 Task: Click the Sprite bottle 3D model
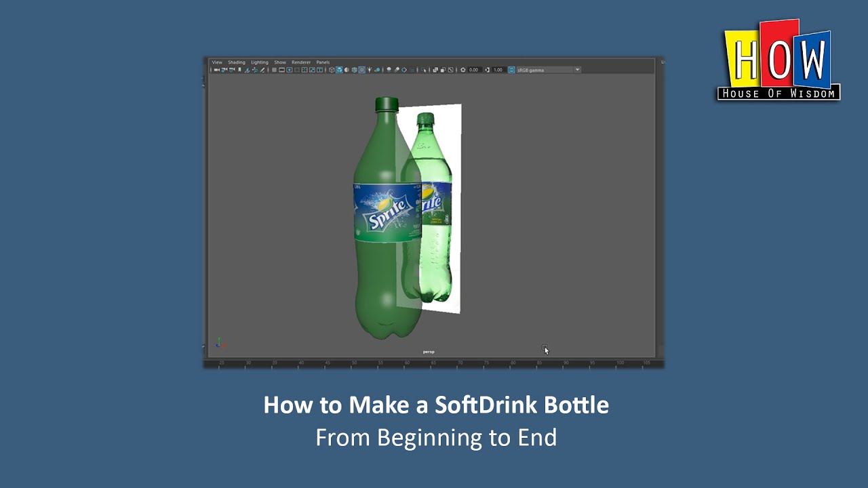(x=387, y=217)
